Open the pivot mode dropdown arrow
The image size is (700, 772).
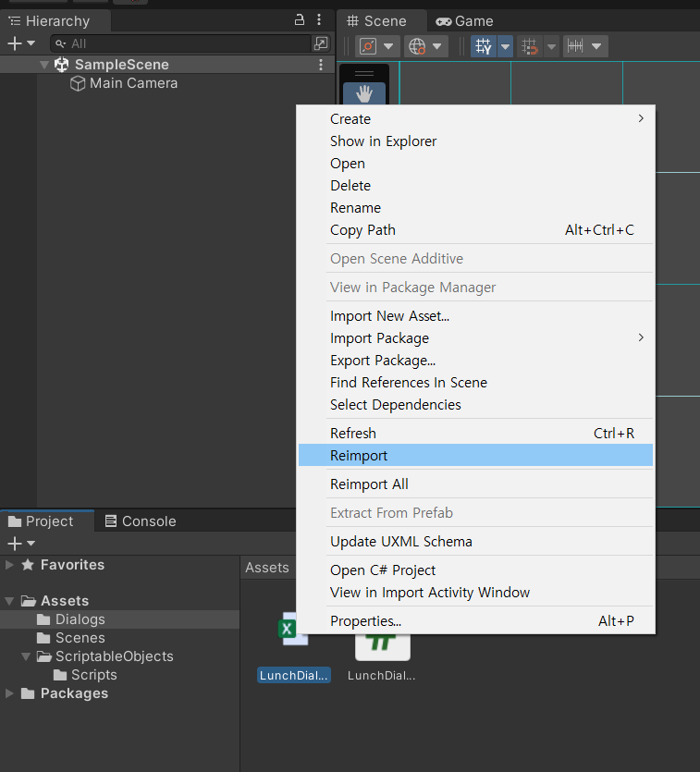[x=388, y=46]
